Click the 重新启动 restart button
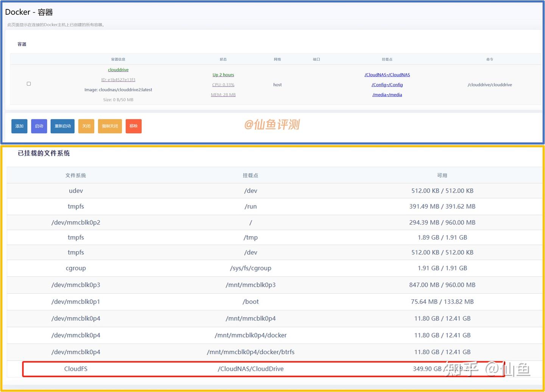The width and height of the screenshot is (545, 392). pos(62,126)
